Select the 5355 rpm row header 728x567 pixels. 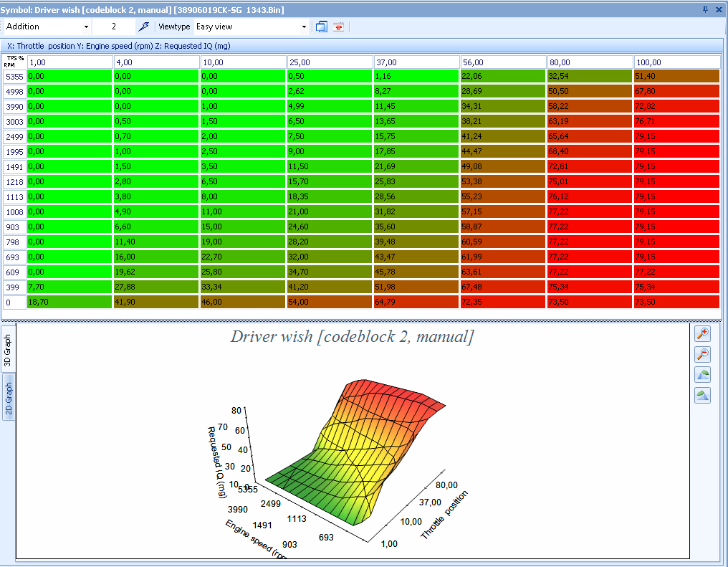pos(15,76)
